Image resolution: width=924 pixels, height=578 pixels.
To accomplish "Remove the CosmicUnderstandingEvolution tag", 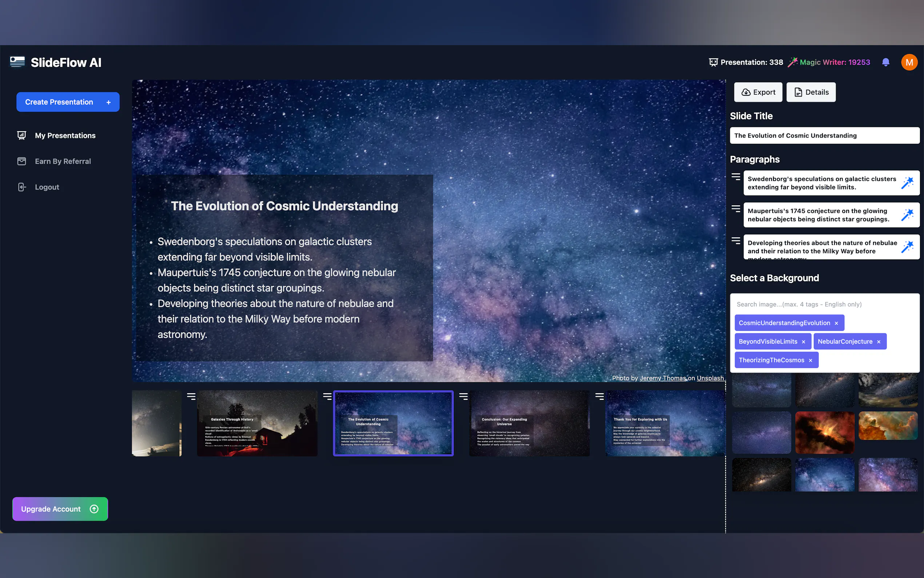I will click(836, 323).
